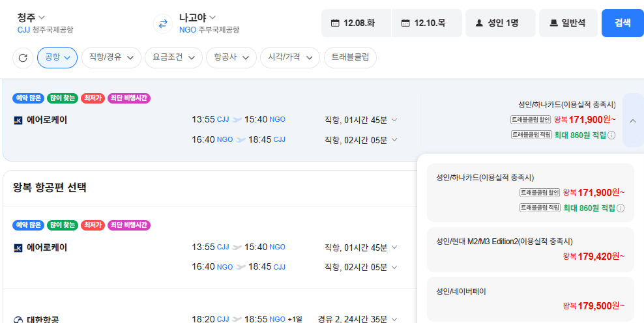Change passenger count 성인 1명

[x=500, y=23]
